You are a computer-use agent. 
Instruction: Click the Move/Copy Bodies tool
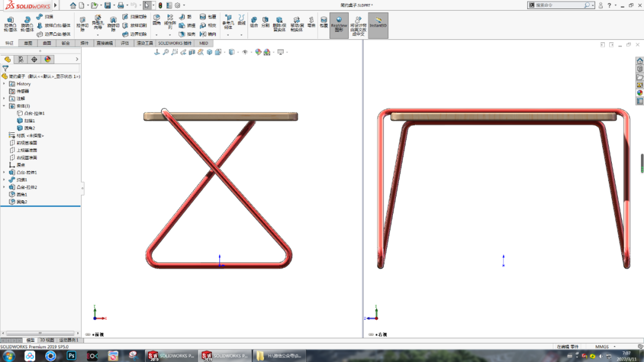[296, 24]
